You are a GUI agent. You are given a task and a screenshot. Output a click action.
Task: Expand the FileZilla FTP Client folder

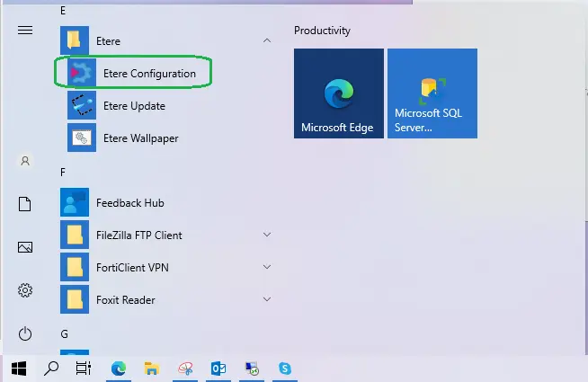(x=267, y=235)
